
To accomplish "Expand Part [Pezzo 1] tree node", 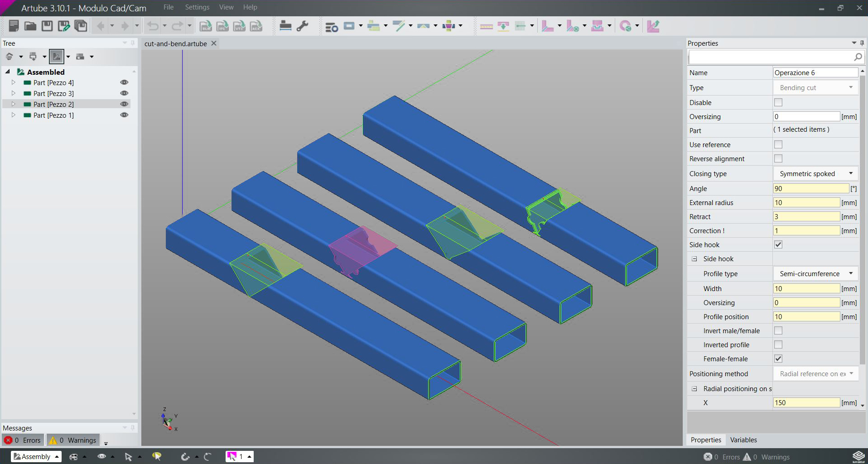I will click(x=14, y=115).
